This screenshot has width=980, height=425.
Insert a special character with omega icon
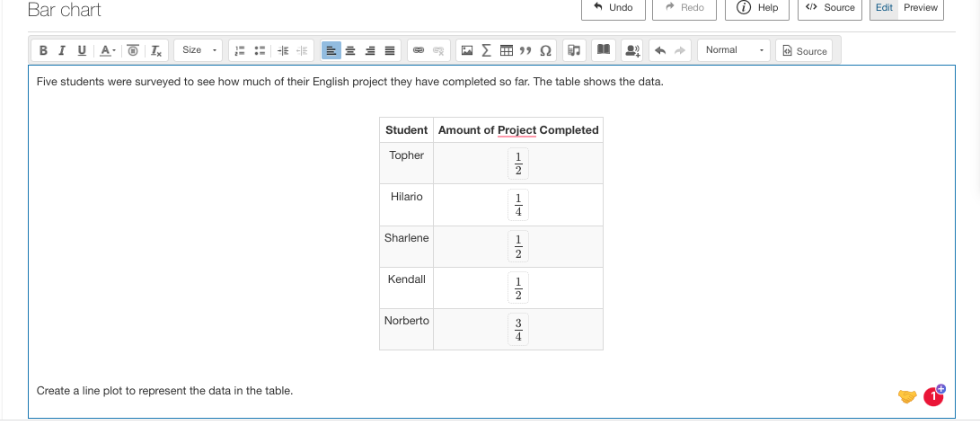(x=545, y=50)
